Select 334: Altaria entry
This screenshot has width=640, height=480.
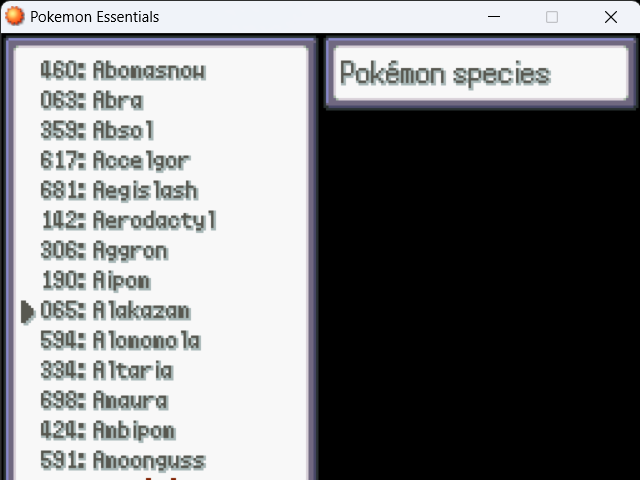tap(107, 371)
